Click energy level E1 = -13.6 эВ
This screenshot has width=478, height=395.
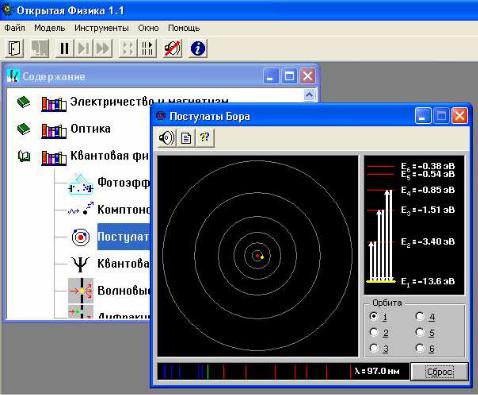(x=428, y=282)
